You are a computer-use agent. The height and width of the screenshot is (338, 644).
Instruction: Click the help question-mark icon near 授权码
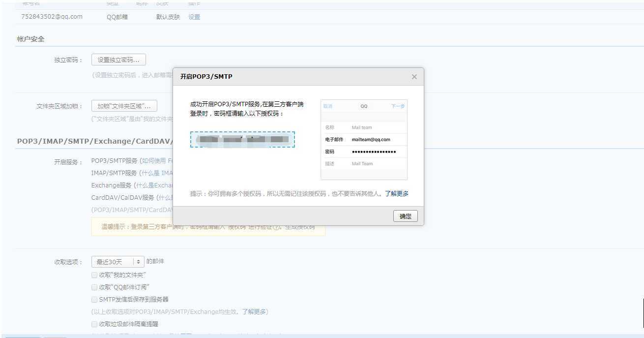point(277,227)
